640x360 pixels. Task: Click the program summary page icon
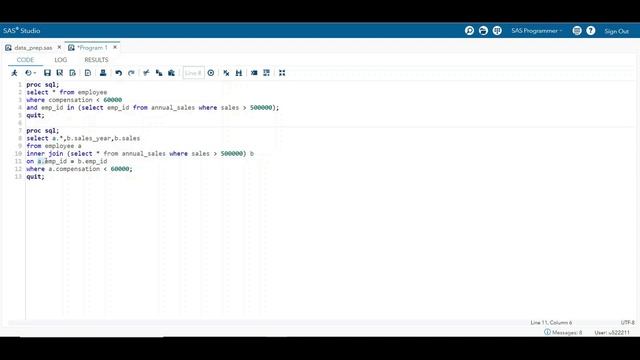88,73
